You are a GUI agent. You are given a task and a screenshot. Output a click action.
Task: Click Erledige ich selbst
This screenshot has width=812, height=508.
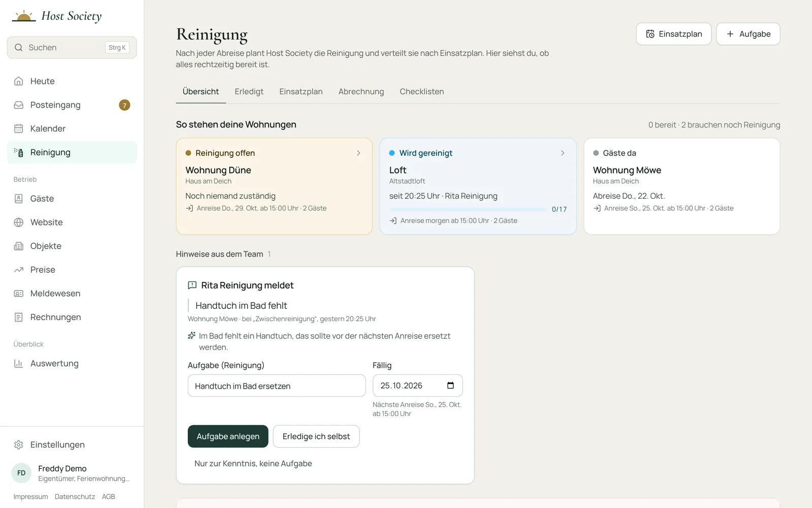pos(316,436)
